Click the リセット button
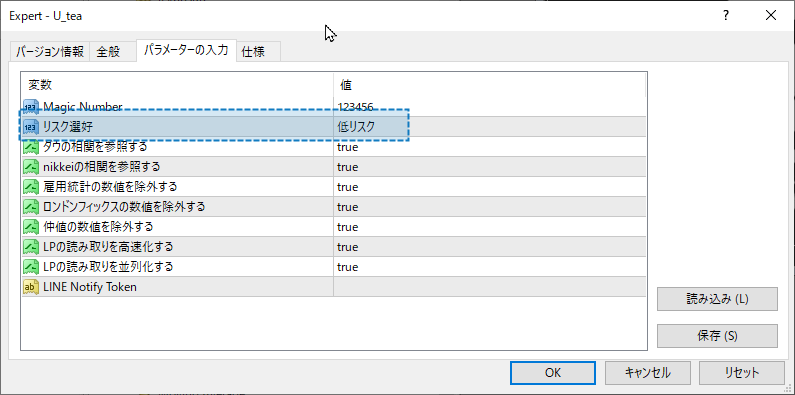 pos(741,373)
